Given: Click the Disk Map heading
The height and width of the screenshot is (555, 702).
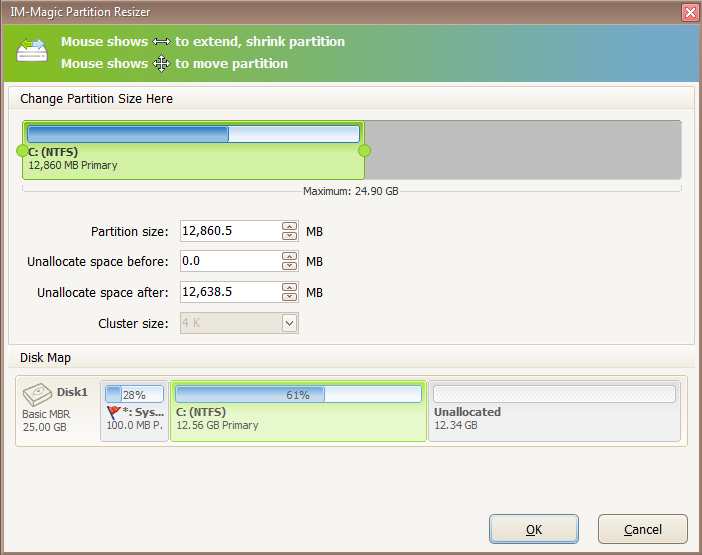Looking at the screenshot, I should tap(45, 358).
